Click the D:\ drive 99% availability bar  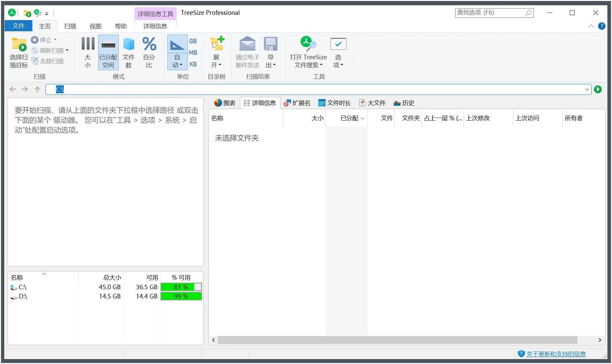pos(181,296)
